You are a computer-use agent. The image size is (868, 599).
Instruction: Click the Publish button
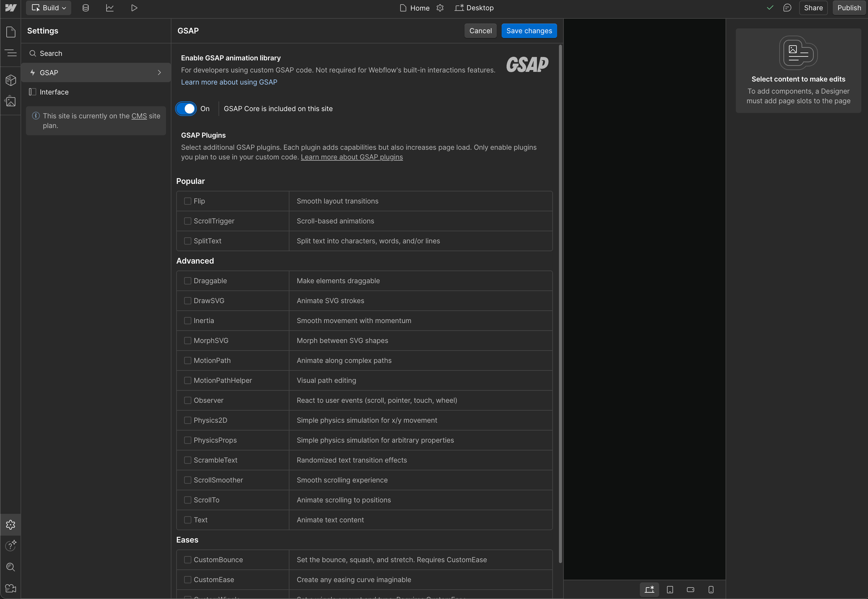point(849,8)
